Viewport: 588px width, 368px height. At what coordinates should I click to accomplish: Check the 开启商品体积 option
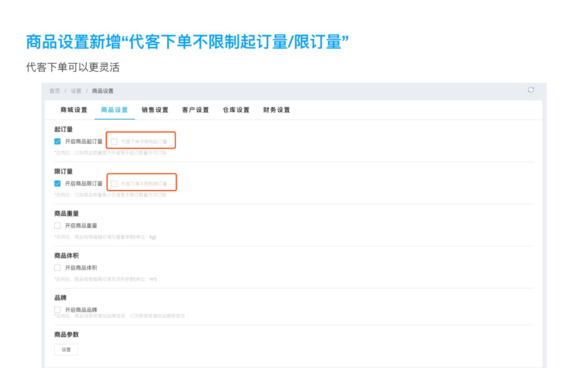coord(58,268)
